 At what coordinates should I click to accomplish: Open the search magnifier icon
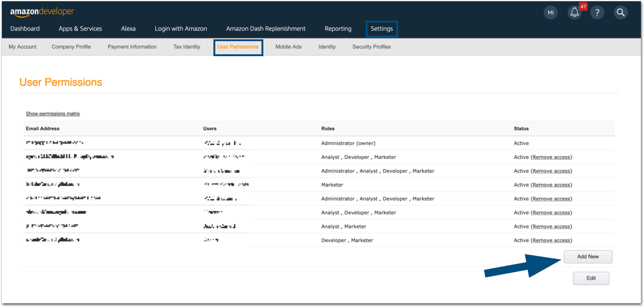pos(620,12)
